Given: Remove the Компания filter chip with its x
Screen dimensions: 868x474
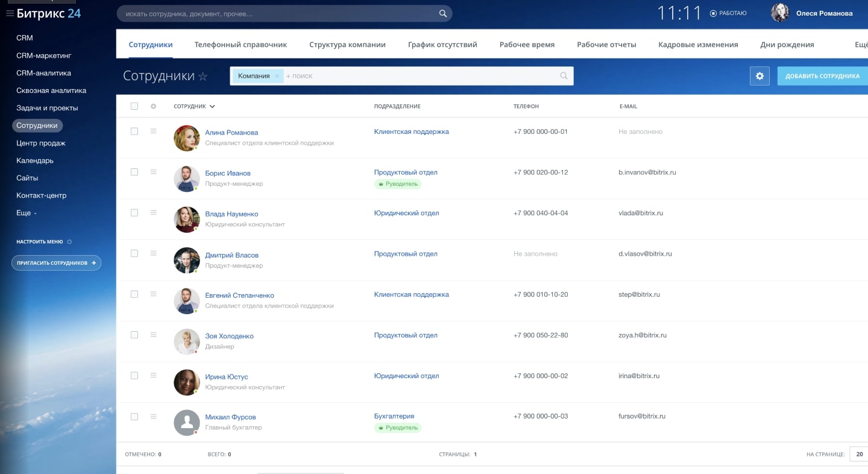Looking at the screenshot, I should [277, 76].
